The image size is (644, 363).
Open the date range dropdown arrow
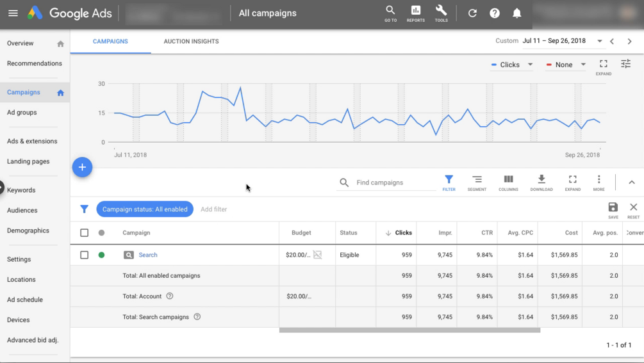point(600,41)
